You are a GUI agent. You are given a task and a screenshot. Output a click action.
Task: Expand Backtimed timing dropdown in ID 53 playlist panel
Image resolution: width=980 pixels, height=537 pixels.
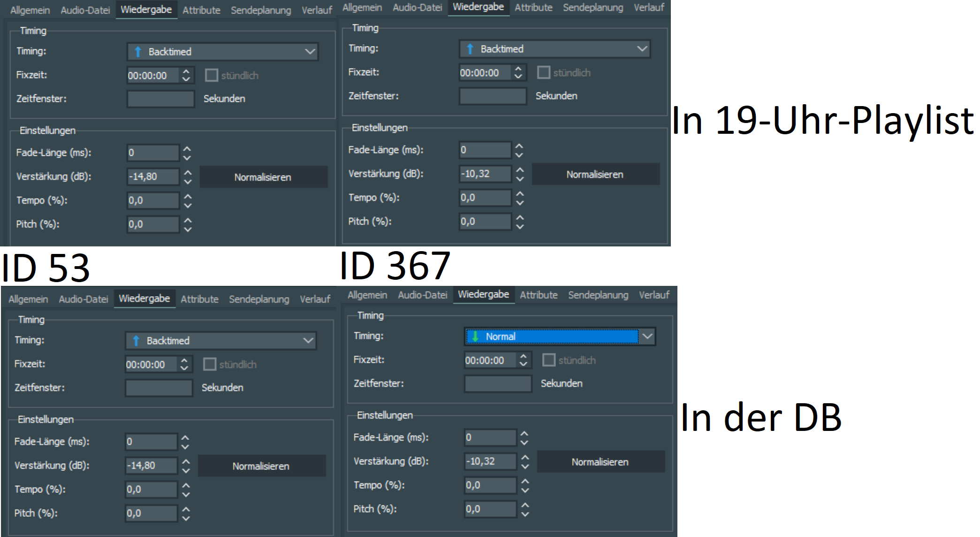[310, 52]
